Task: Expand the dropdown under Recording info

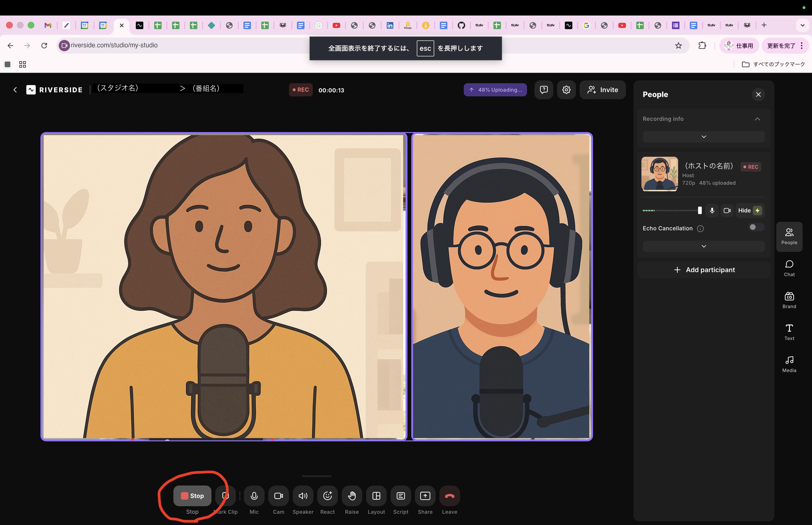Action: pos(703,137)
